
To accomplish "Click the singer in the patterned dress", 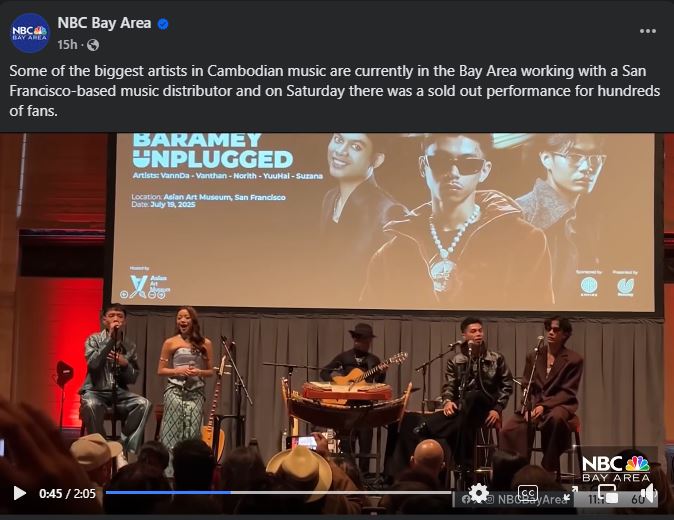I will tap(186, 378).
